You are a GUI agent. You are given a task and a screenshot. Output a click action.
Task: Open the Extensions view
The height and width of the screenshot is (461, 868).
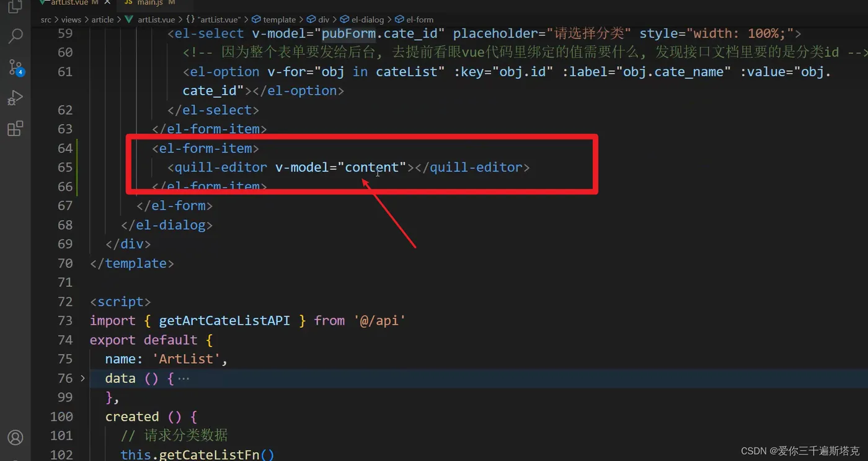[15, 128]
